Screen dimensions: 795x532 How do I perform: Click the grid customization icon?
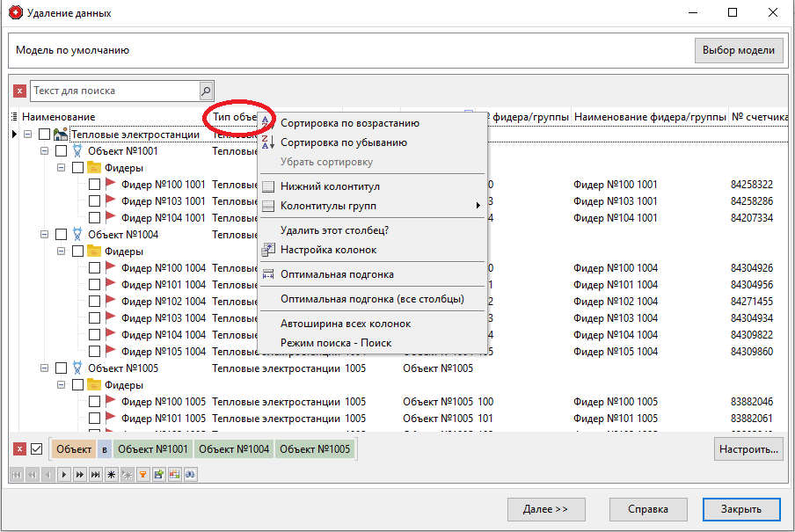174,474
